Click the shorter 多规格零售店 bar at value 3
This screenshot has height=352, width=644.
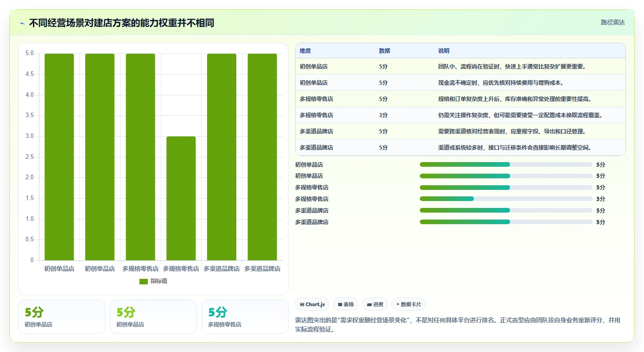[181, 198]
